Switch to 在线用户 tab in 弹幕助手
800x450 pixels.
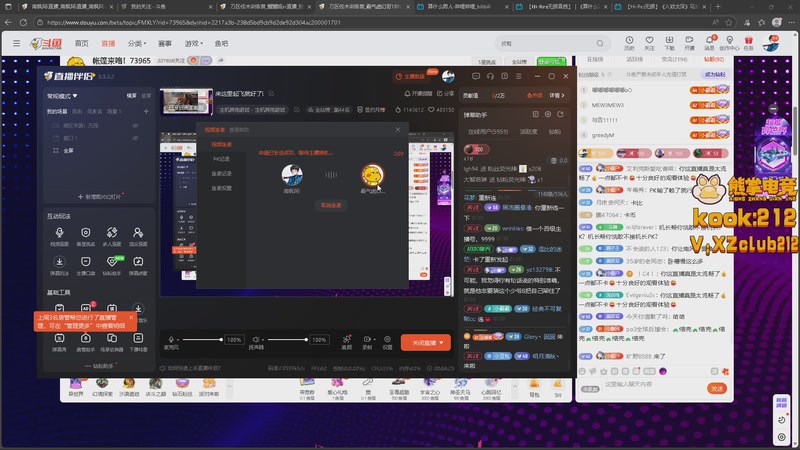tap(488, 132)
